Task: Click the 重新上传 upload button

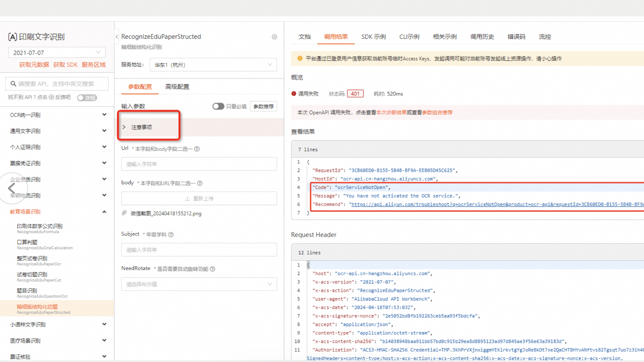Action: [x=199, y=198]
